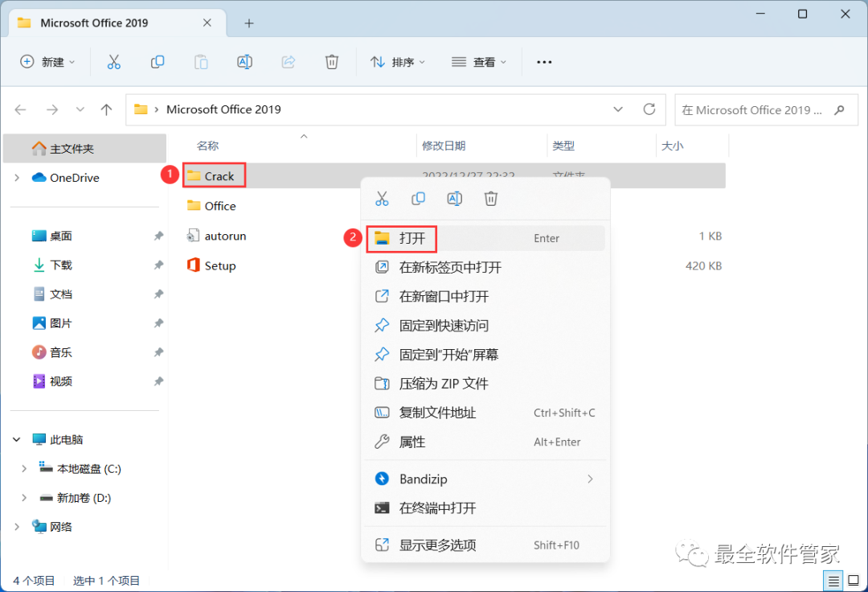This screenshot has height=592, width=868.
Task: Collapse the 此电脑 tree node
Action: (17, 440)
